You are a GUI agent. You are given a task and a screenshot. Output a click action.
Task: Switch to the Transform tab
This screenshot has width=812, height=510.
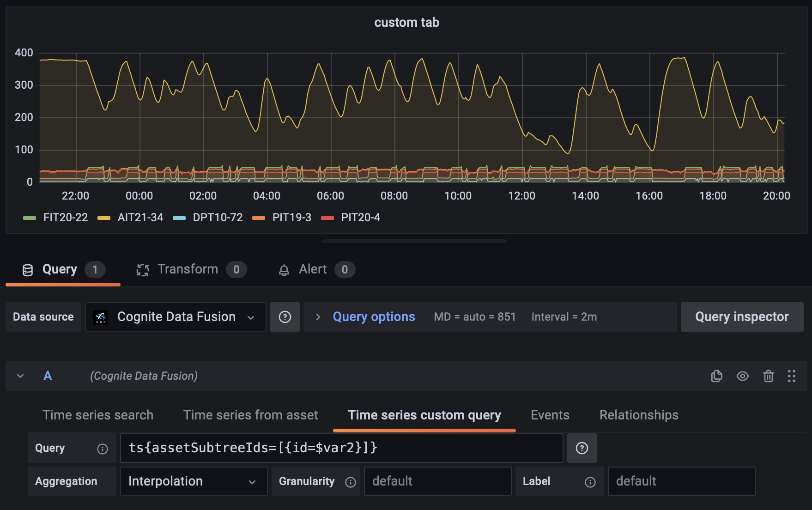point(187,269)
